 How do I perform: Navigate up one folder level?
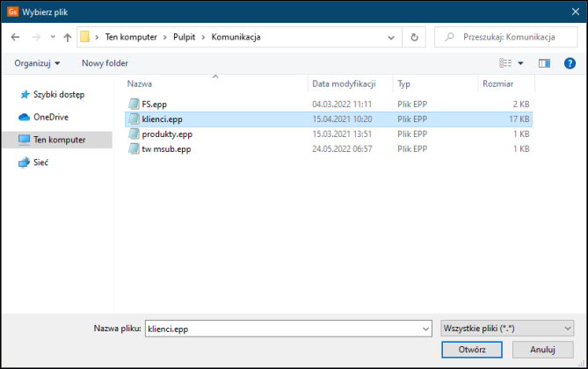[x=67, y=38]
